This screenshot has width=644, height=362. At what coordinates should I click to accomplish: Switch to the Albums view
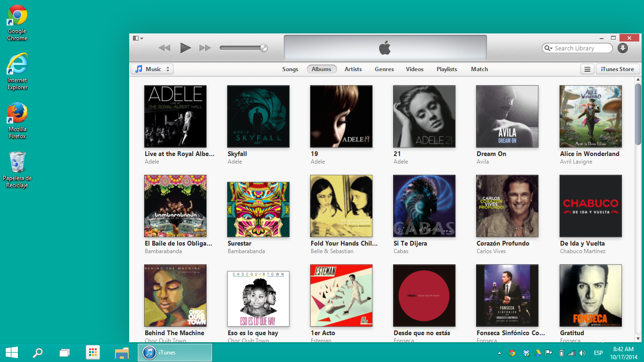coord(322,69)
